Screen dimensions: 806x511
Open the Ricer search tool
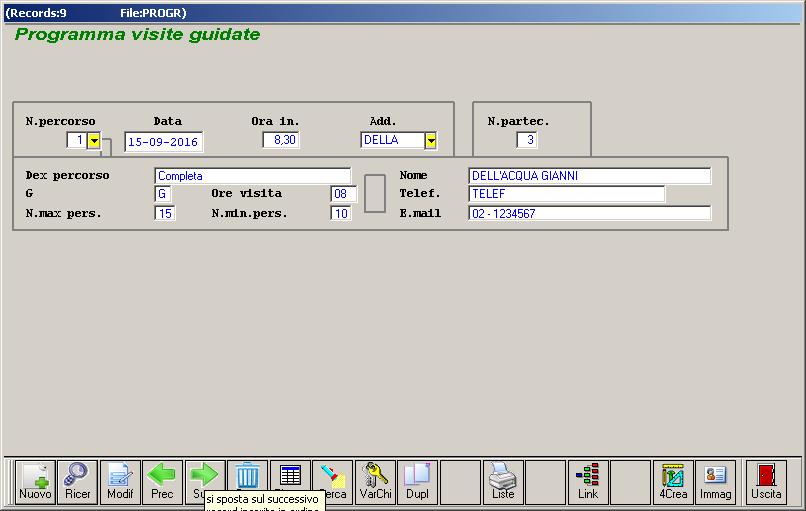[x=78, y=482]
